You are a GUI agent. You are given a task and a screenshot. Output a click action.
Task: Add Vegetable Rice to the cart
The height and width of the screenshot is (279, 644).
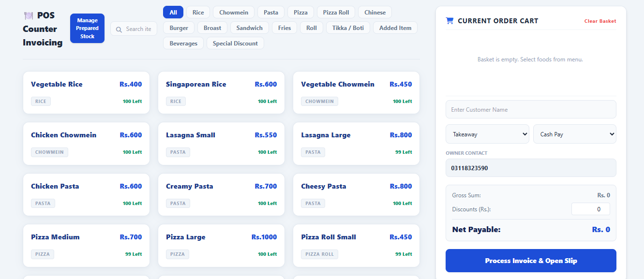86,92
